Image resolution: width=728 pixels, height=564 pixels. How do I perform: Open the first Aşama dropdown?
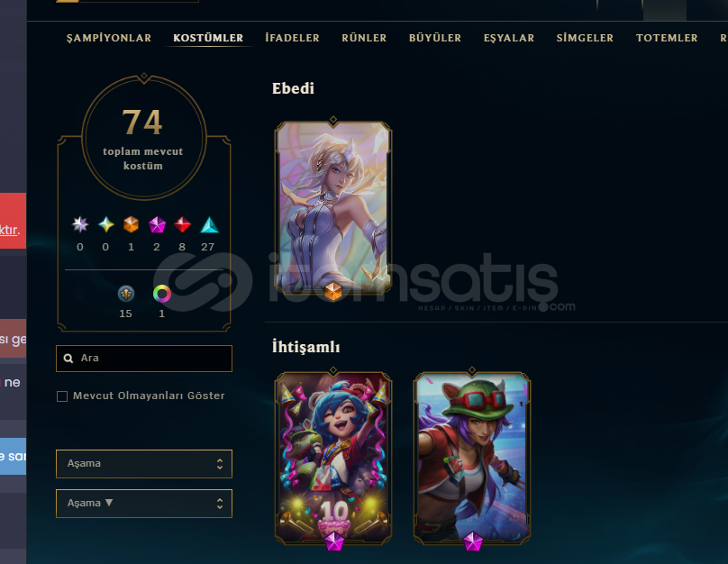pyautogui.click(x=144, y=464)
